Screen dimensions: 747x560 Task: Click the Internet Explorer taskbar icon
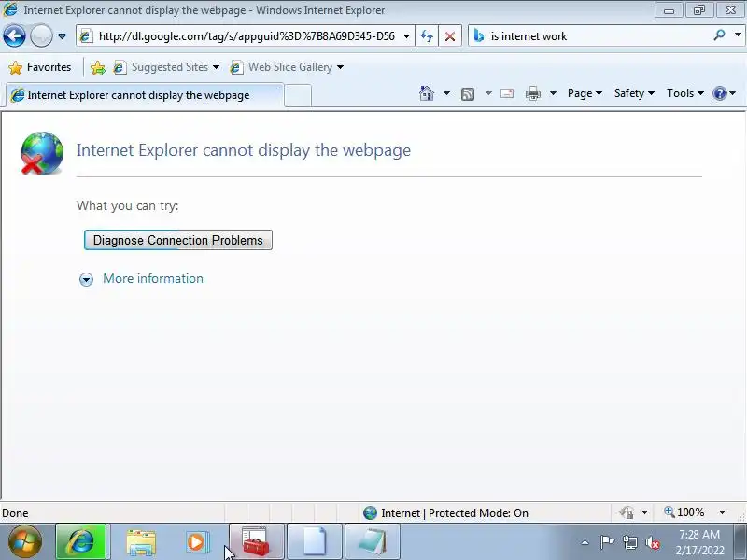coord(81,542)
